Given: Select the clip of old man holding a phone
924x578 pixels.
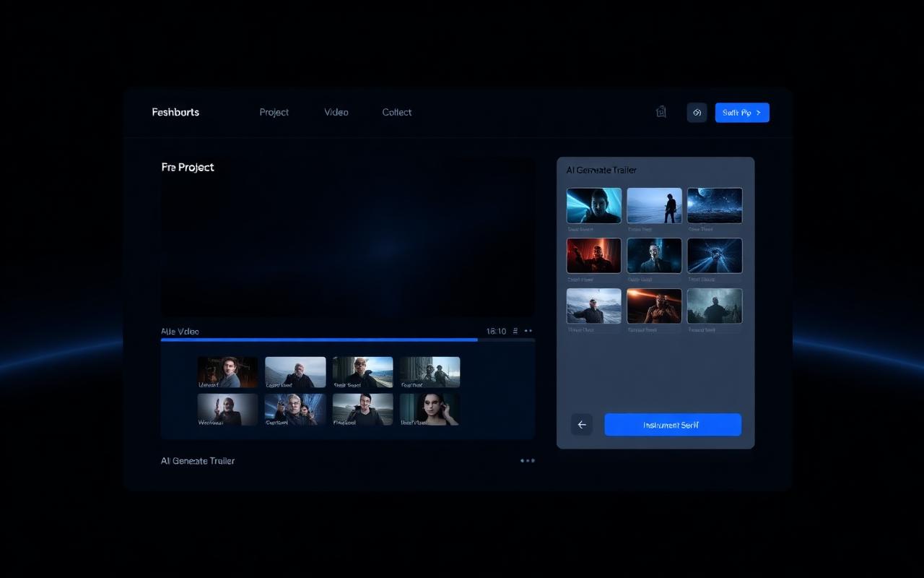Looking at the screenshot, I should coord(227,409).
